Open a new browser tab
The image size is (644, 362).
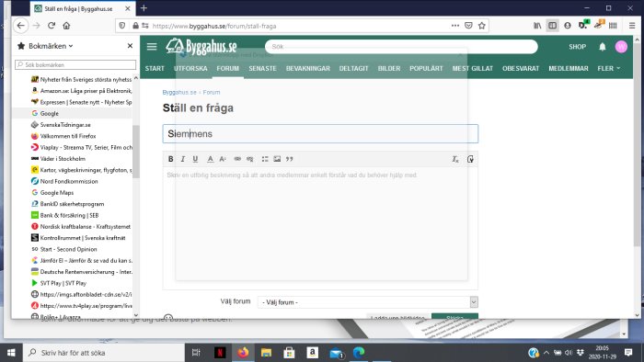point(144,8)
